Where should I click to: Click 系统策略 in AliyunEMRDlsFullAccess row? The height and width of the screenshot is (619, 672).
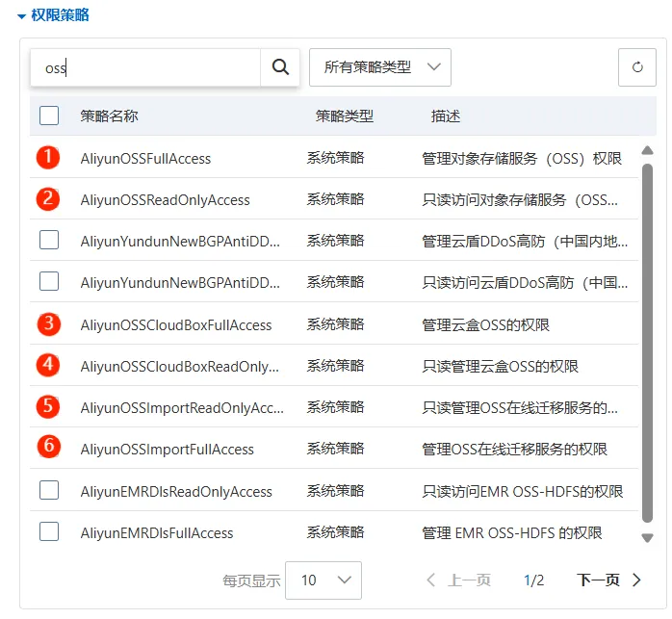click(x=335, y=532)
